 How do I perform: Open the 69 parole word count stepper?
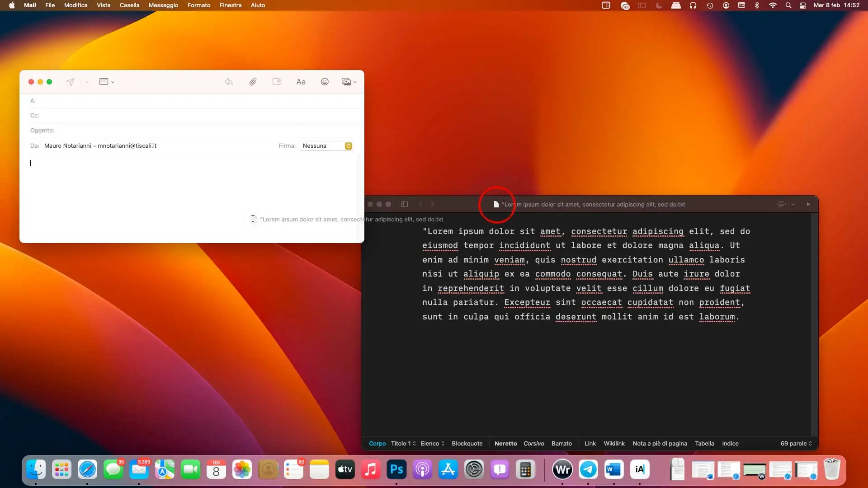796,444
